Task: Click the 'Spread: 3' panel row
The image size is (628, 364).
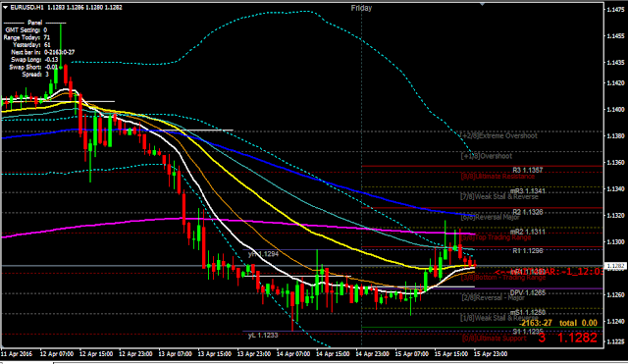Action: point(35,75)
